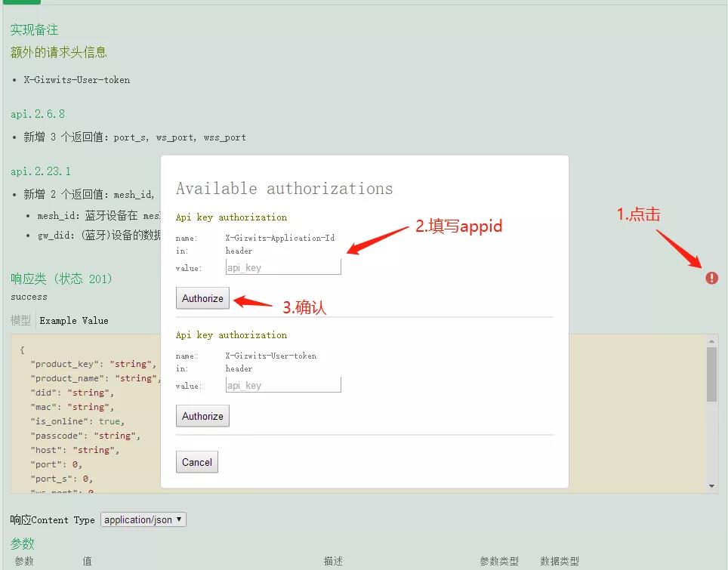Image resolution: width=728 pixels, height=570 pixels.
Task: Click the 响应类 (状态 201) heading
Action: (x=61, y=279)
